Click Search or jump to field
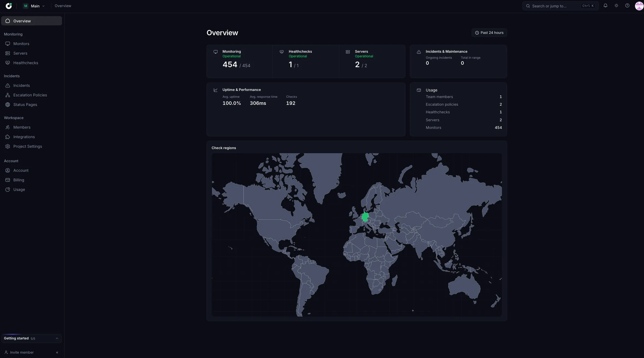Image resolution: width=644 pixels, height=358 pixels. click(x=560, y=6)
